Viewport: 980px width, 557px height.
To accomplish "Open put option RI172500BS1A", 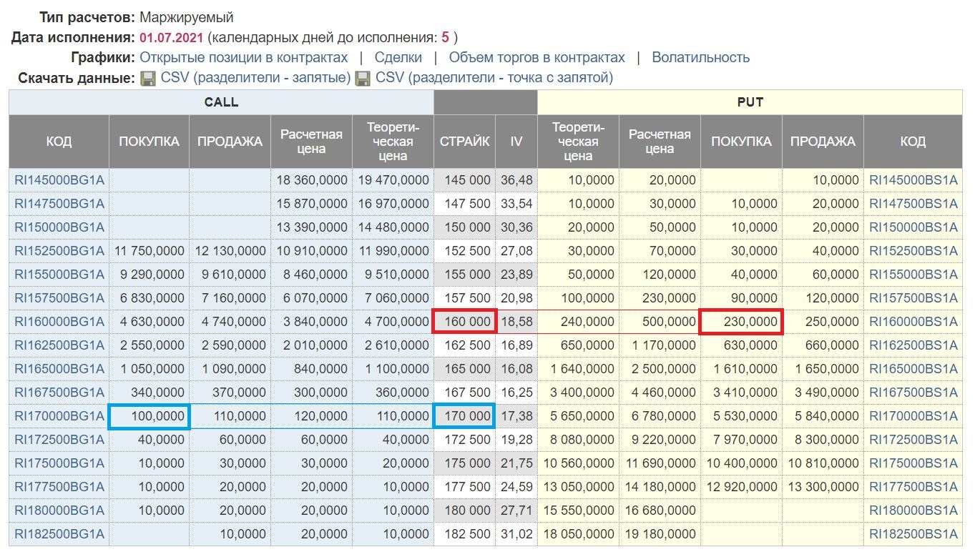I will tap(913, 440).
